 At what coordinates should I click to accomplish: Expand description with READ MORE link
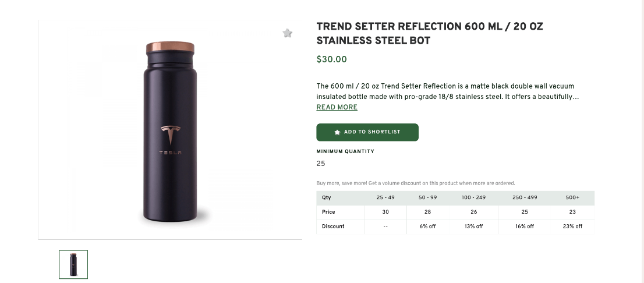coord(337,107)
